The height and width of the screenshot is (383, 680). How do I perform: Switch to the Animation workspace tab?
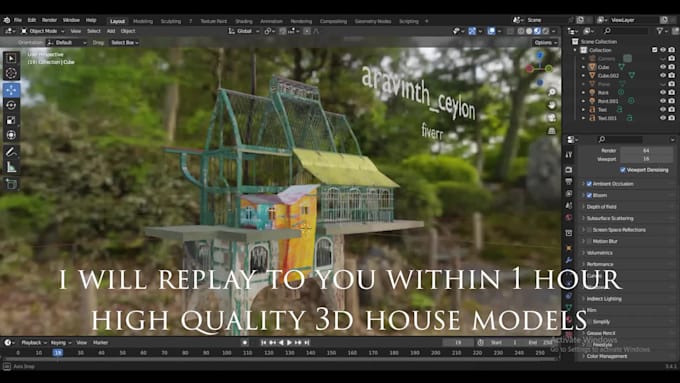(x=271, y=21)
